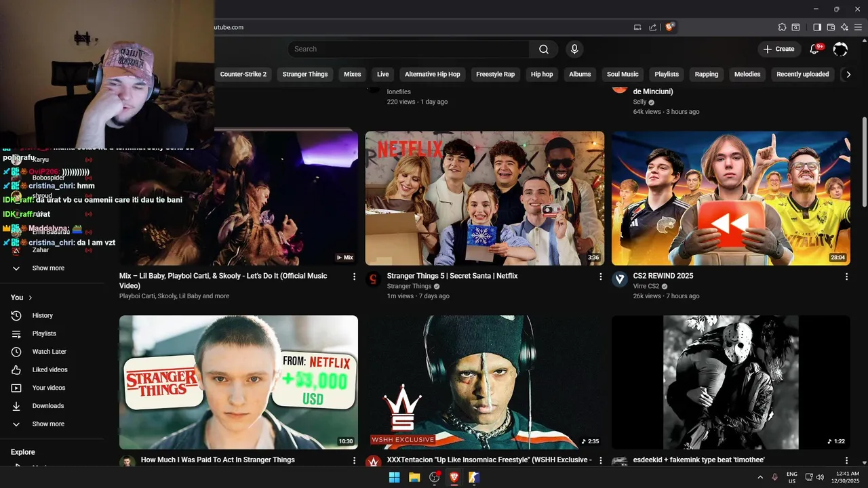Open the Selly channel link
Screen dimensions: 868x488
tap(639, 102)
